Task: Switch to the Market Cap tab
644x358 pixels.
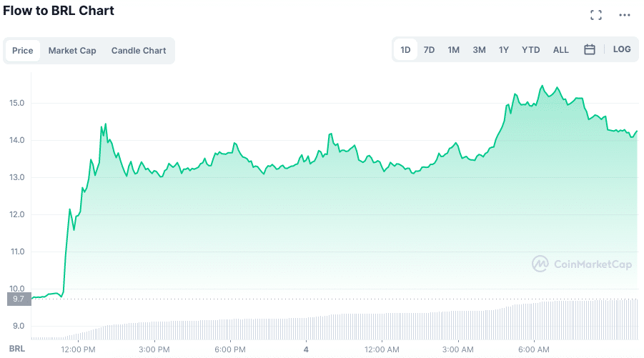Action: point(72,51)
